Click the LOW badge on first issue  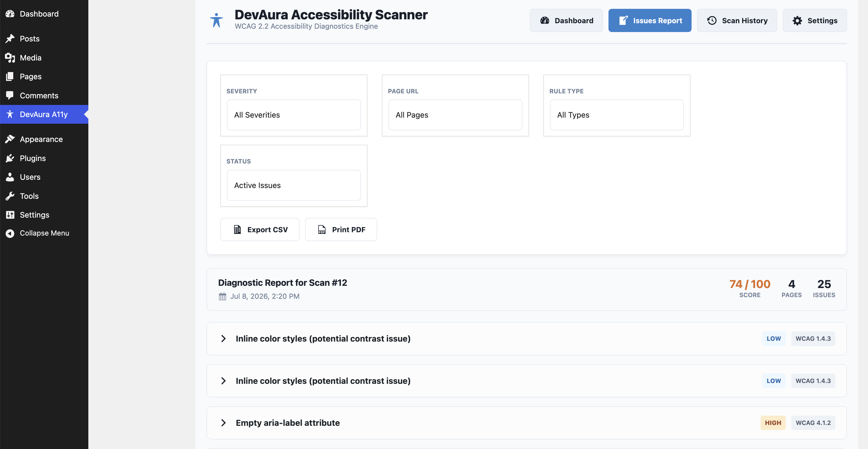(x=774, y=339)
